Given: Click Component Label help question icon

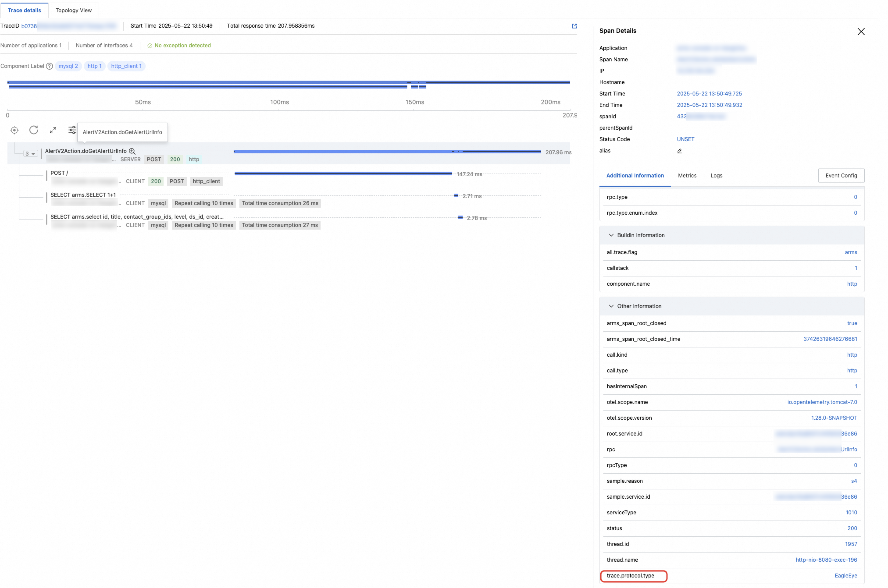Looking at the screenshot, I should tap(49, 66).
